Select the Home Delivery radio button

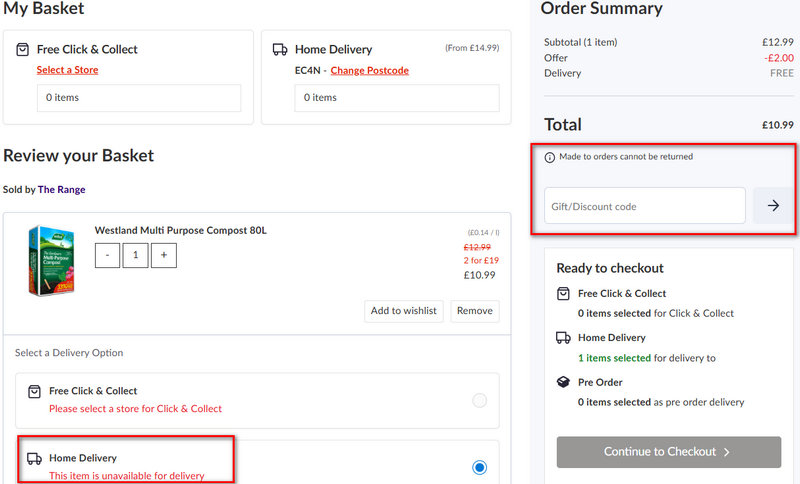click(x=479, y=467)
